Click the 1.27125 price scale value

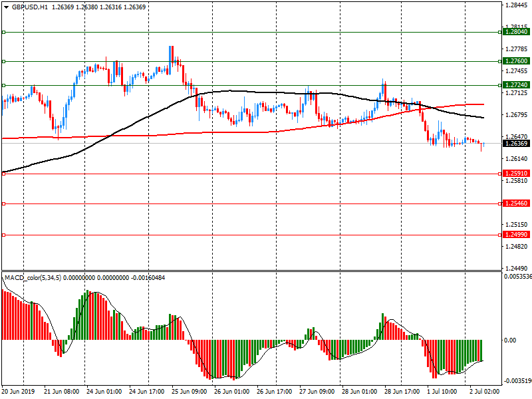(517, 93)
